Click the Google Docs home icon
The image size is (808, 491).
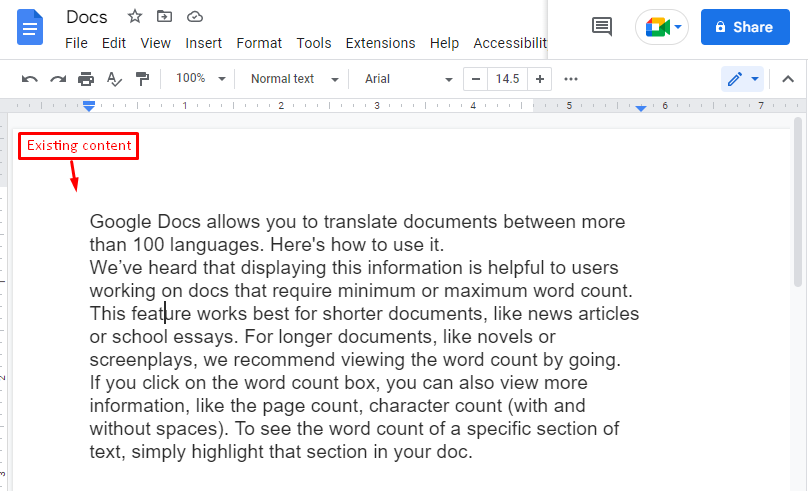point(30,27)
